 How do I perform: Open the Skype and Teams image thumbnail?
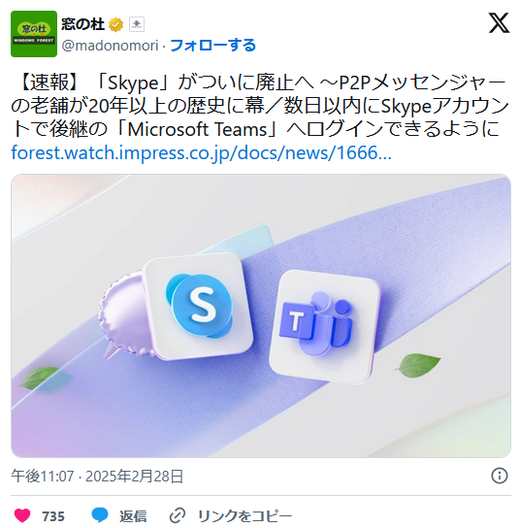261,316
